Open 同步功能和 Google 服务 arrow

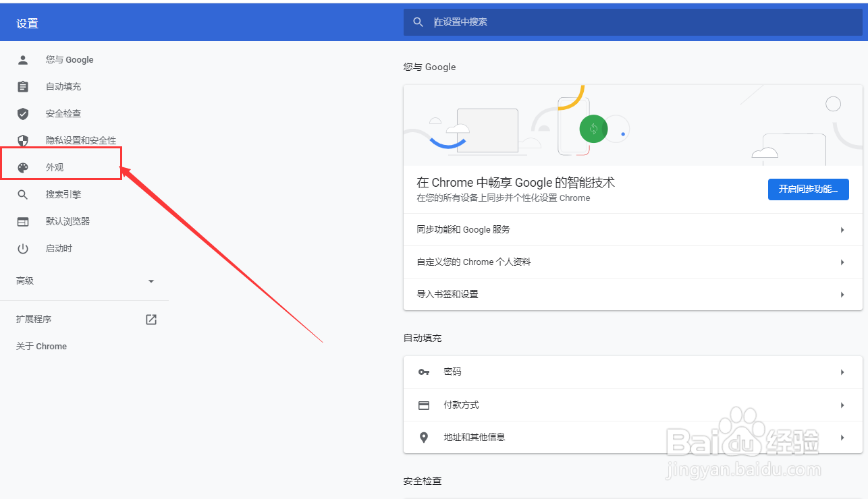pos(842,230)
